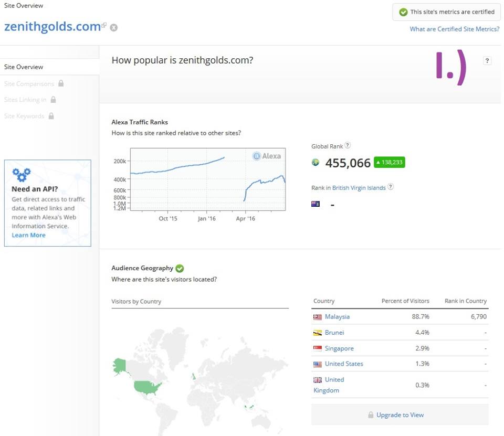Screen dimensions: 504x436
Task: Click green certified metrics checkmark icon
Action: point(403,12)
